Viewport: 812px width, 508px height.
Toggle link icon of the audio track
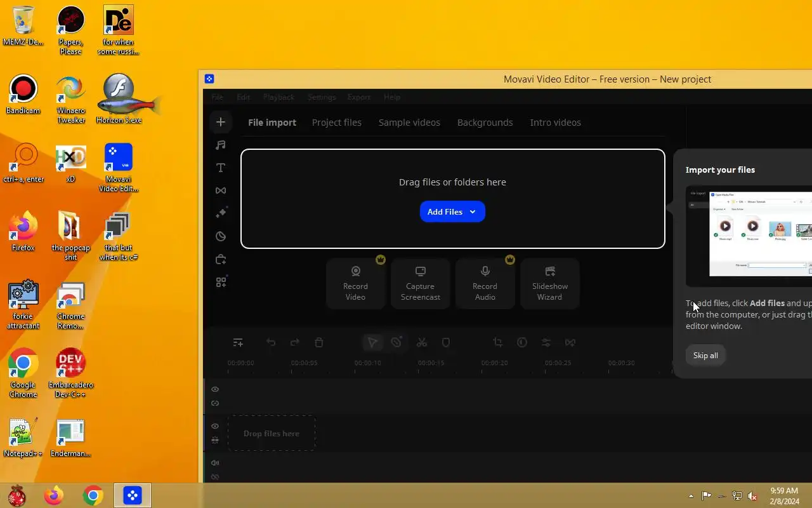pos(215,477)
